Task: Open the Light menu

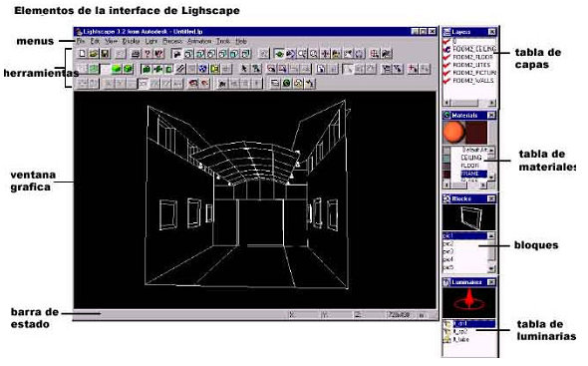Action: 151,41
